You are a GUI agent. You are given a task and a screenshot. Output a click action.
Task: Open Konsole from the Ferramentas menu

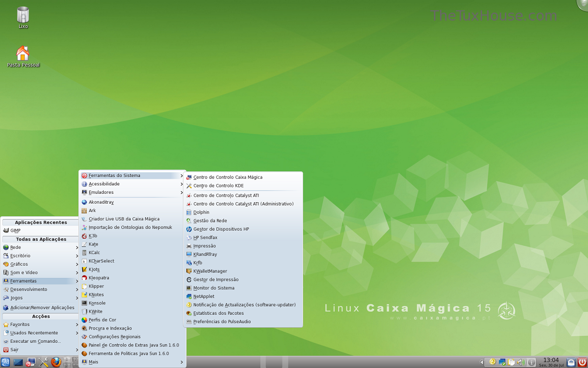[97, 303]
